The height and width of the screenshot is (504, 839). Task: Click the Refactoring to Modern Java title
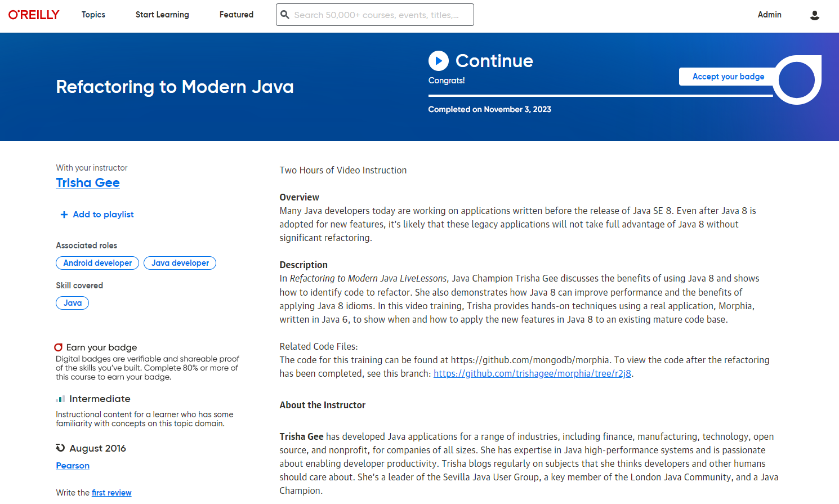175,87
